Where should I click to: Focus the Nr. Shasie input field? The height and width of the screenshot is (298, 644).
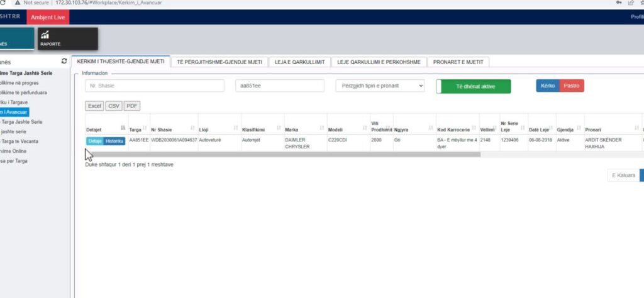(x=155, y=86)
